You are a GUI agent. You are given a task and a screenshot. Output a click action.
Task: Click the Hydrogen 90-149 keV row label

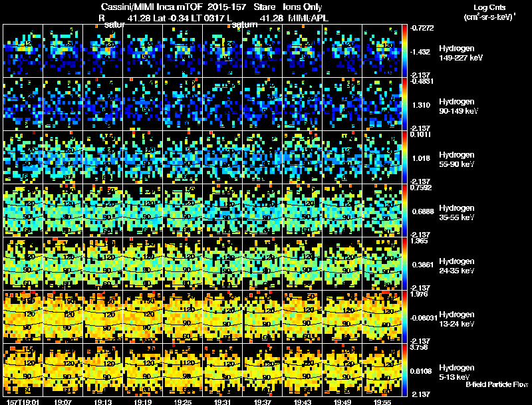[x=458, y=106]
